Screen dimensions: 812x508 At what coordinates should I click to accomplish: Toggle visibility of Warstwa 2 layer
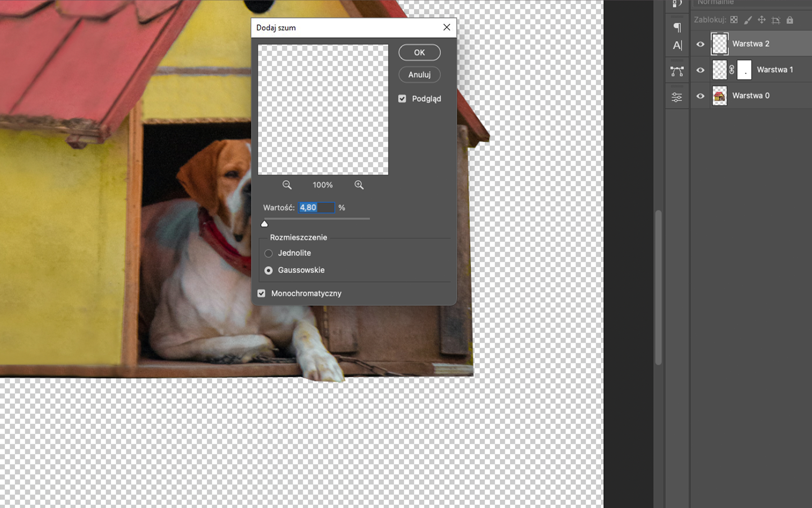coord(700,44)
